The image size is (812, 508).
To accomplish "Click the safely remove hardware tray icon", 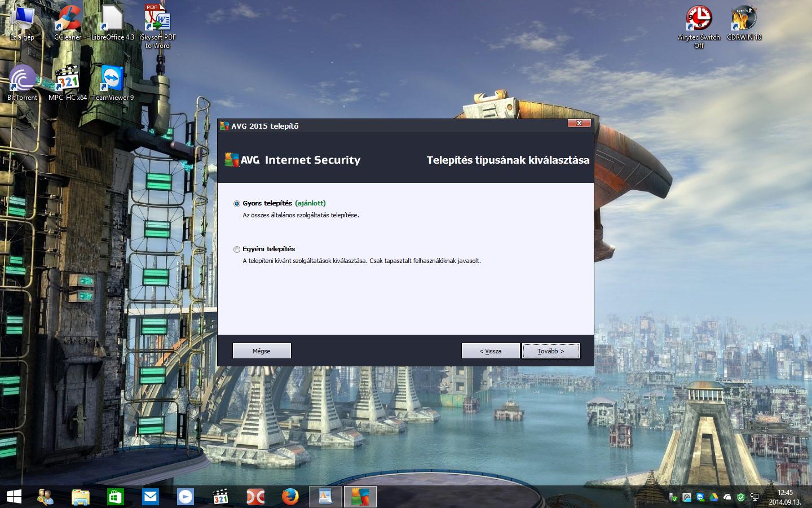I will (673, 497).
